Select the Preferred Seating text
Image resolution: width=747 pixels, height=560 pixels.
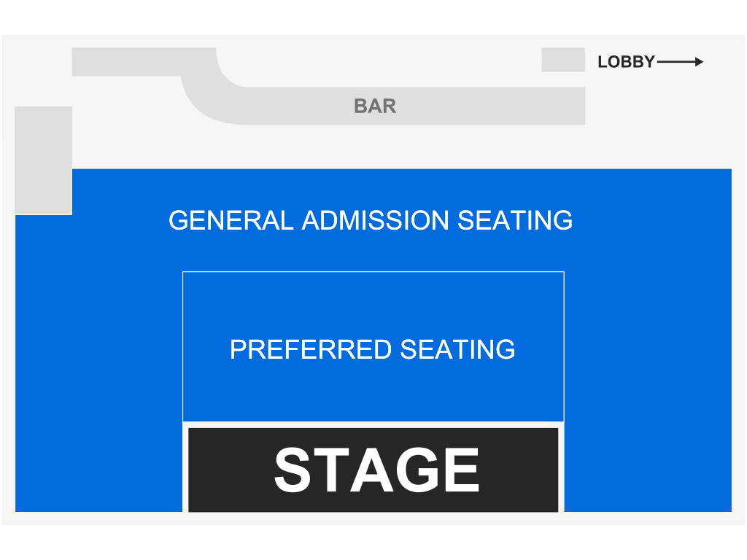(373, 349)
